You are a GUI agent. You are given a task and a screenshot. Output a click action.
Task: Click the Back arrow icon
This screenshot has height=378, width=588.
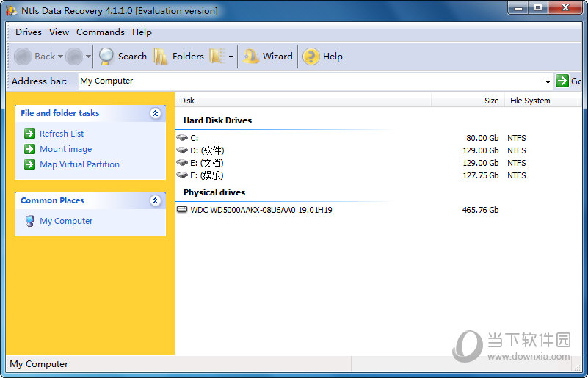(x=23, y=57)
